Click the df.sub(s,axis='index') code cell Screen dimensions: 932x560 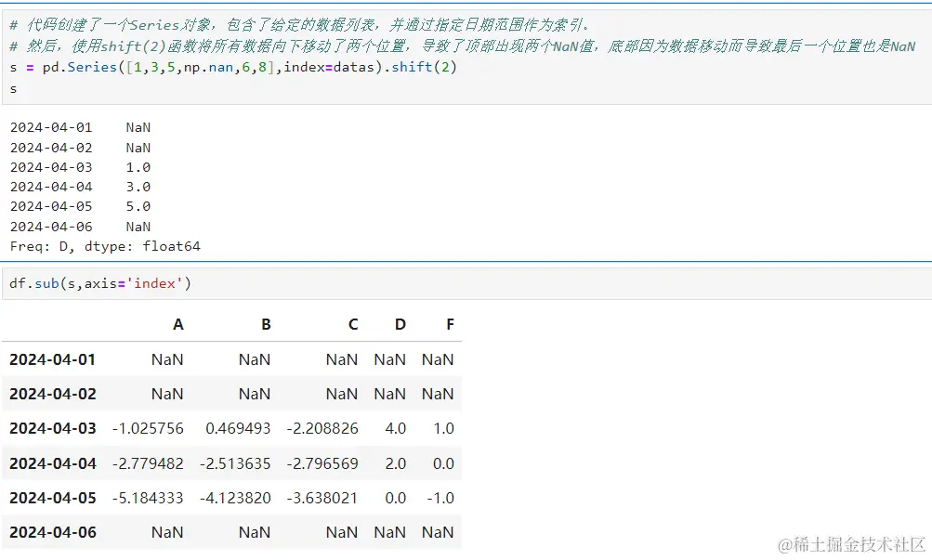point(466,283)
